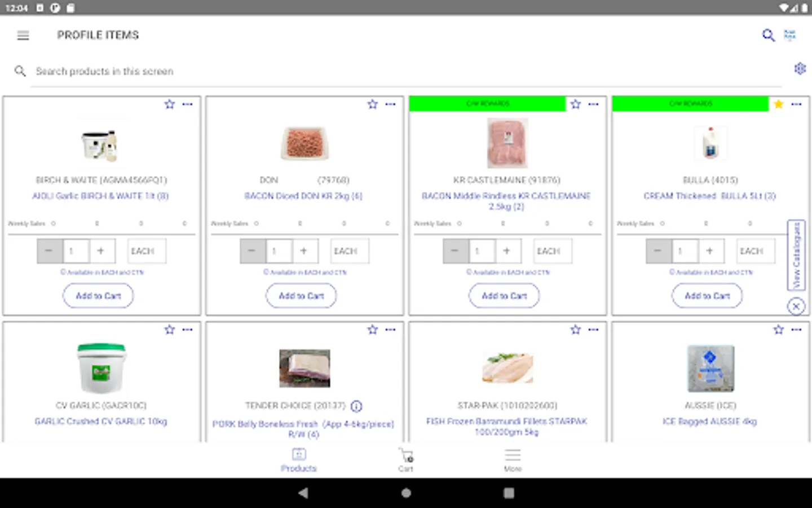Open BACON Diced DON KR 2kg link
This screenshot has height=508, width=812.
tap(303, 196)
